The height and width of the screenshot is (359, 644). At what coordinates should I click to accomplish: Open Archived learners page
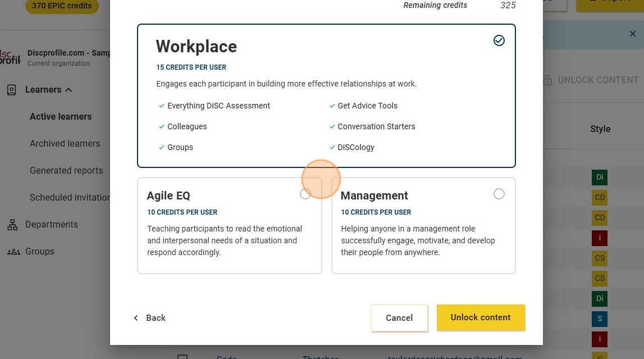[x=65, y=143]
